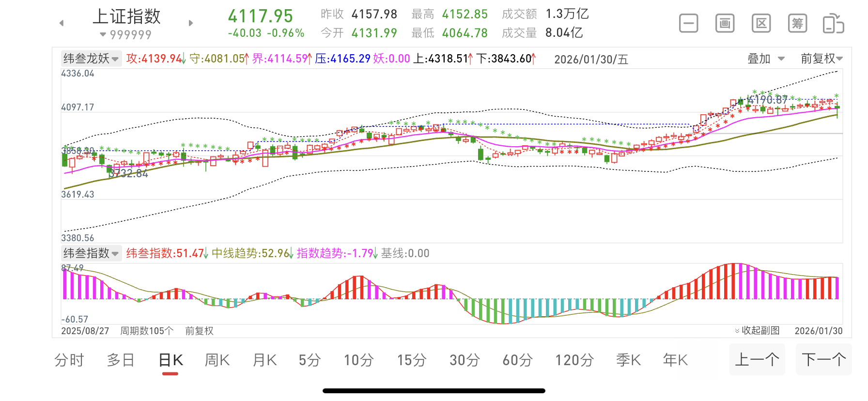868x401 pixels.
Task: Expand the 叠加 overlay dropdown
Action: tap(766, 59)
